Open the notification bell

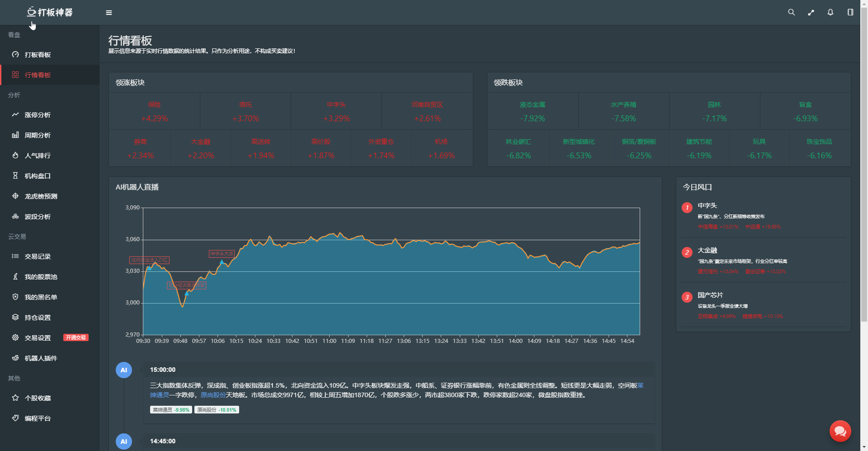click(x=830, y=13)
